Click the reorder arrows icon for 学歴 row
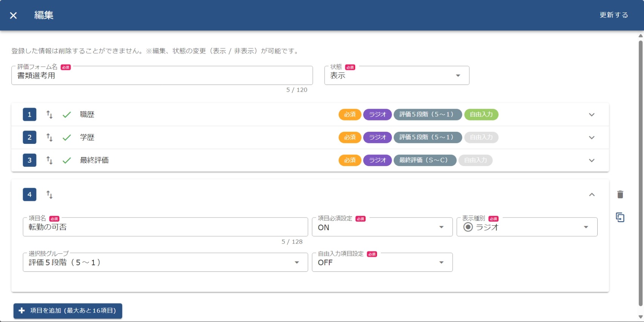 coord(49,137)
